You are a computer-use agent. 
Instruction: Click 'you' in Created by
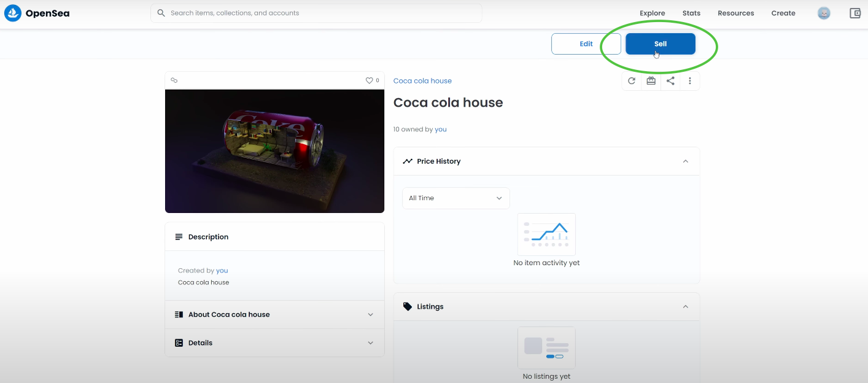click(x=222, y=271)
